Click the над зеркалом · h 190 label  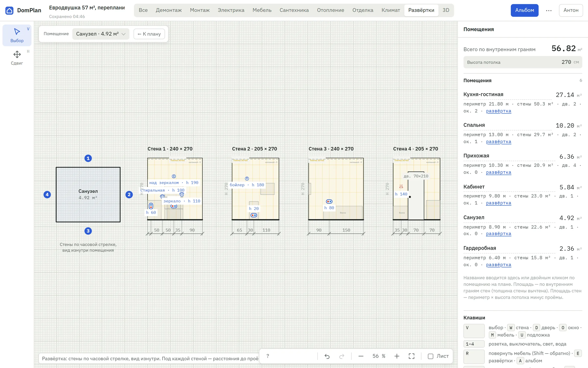pos(174,183)
